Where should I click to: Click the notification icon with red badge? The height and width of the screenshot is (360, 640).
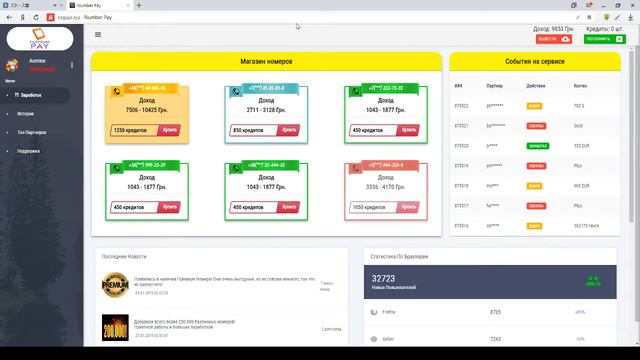pyautogui.click(x=589, y=5)
